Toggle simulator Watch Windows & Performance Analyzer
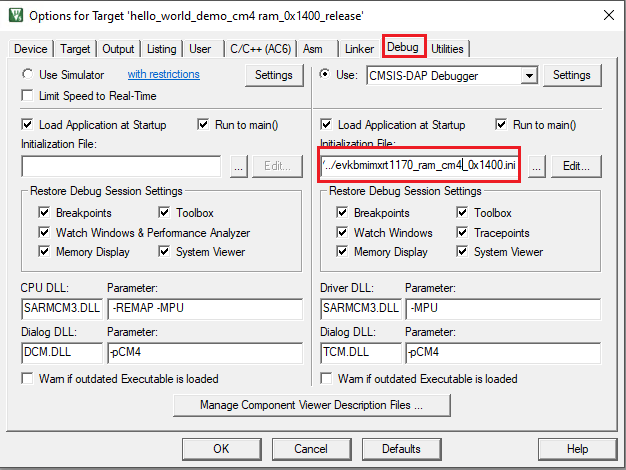 click(x=45, y=232)
